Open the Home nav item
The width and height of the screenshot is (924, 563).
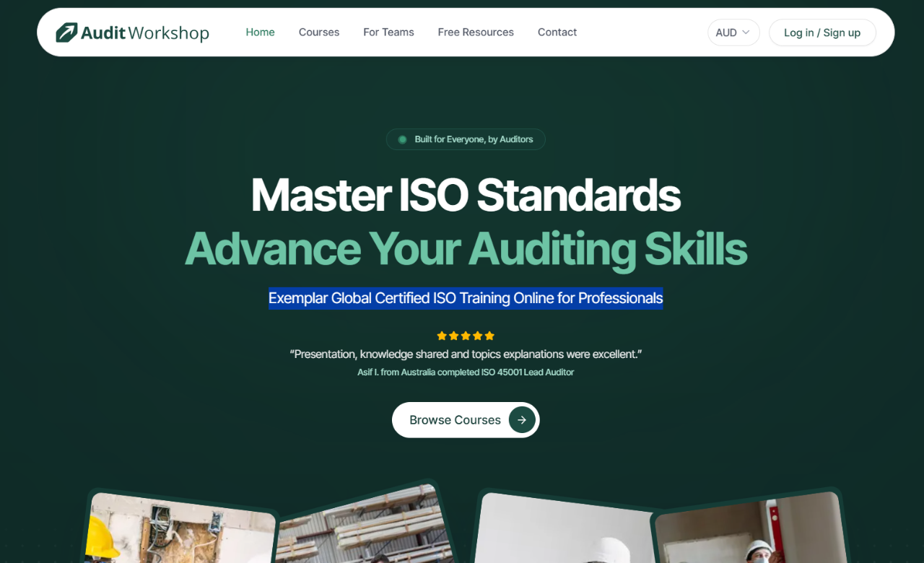click(260, 32)
